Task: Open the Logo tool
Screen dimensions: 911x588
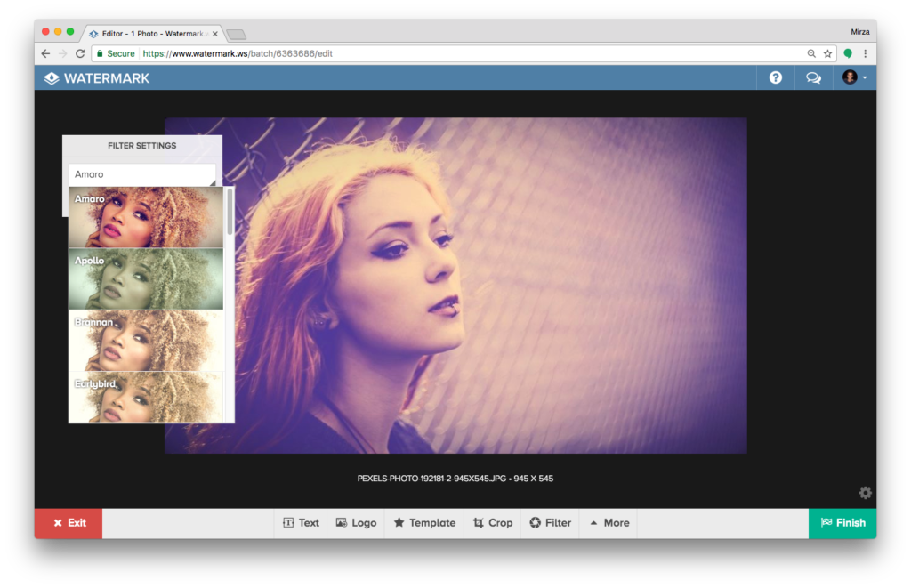Action: point(356,523)
